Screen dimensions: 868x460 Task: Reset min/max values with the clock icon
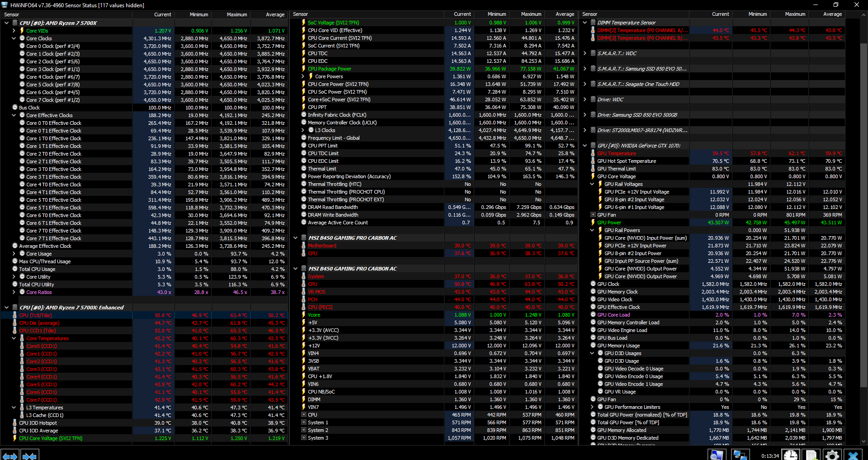click(x=791, y=455)
